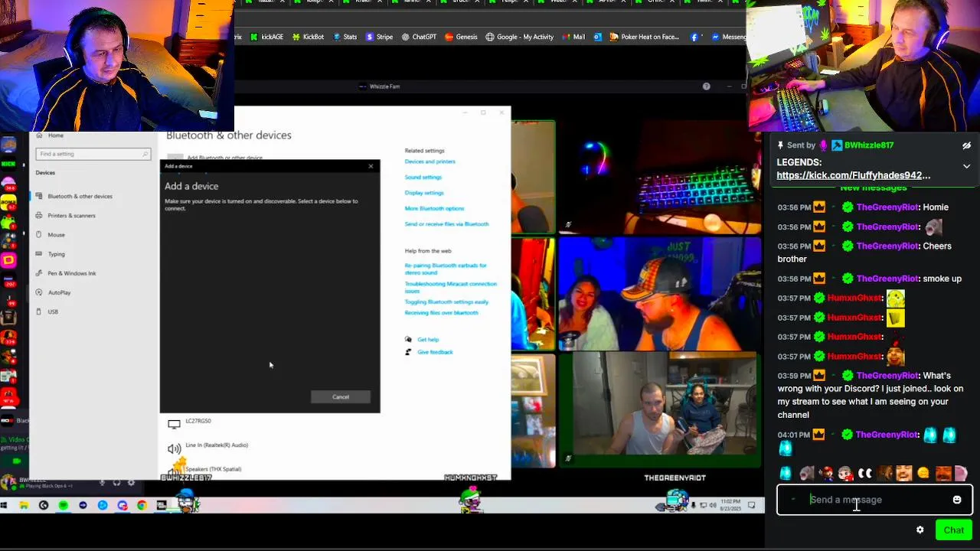Viewport: 980px width, 551px height.
Task: Open the KickBot bookmark
Action: [308, 37]
